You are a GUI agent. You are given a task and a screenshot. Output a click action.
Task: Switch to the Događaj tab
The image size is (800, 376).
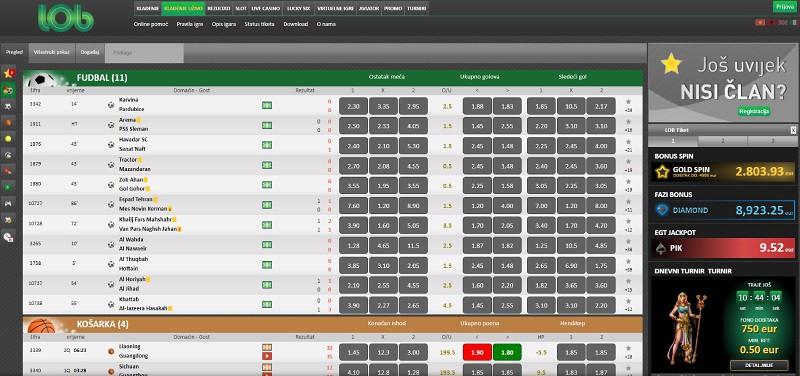click(x=90, y=53)
